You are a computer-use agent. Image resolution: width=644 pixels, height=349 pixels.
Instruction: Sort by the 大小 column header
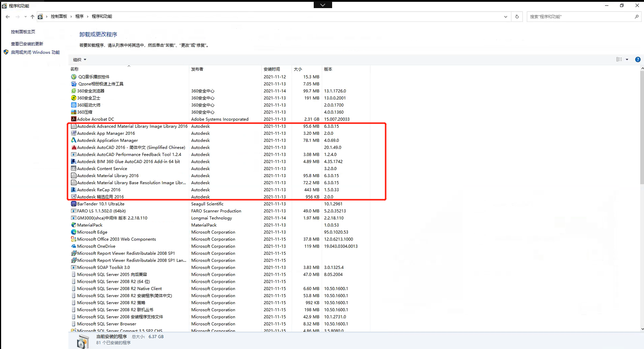coord(307,69)
